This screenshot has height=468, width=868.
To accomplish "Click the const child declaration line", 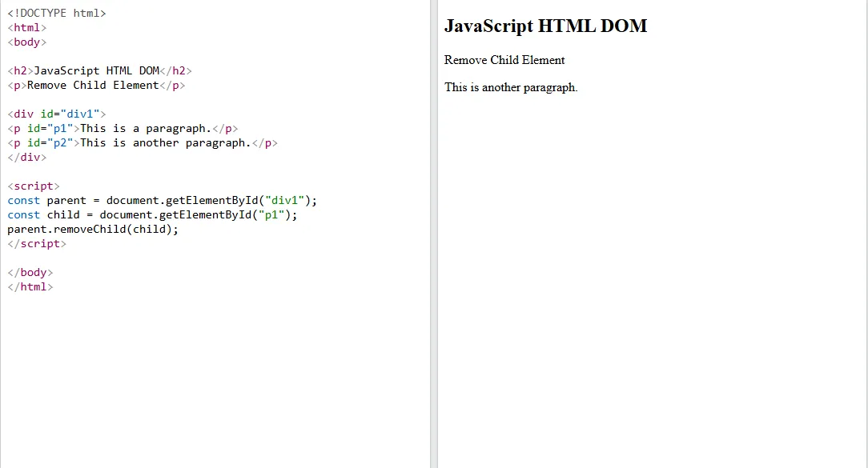I will 152,215.
